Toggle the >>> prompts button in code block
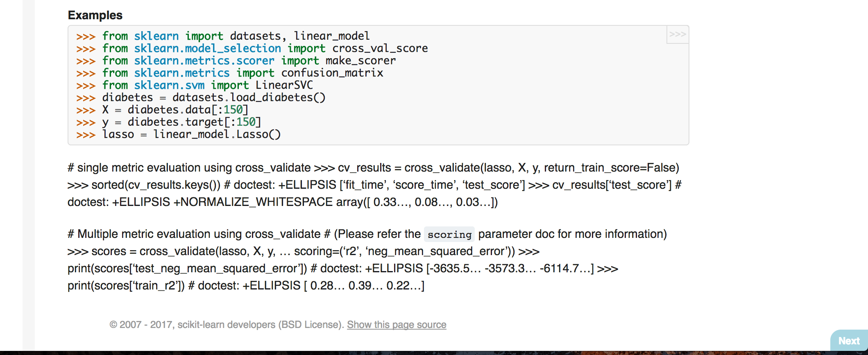The width and height of the screenshot is (868, 355). click(x=677, y=34)
